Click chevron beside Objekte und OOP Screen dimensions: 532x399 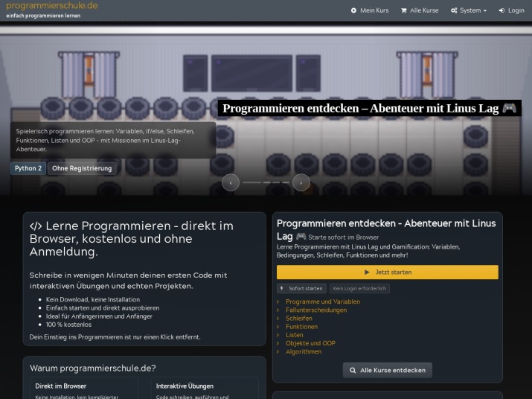[x=278, y=343]
